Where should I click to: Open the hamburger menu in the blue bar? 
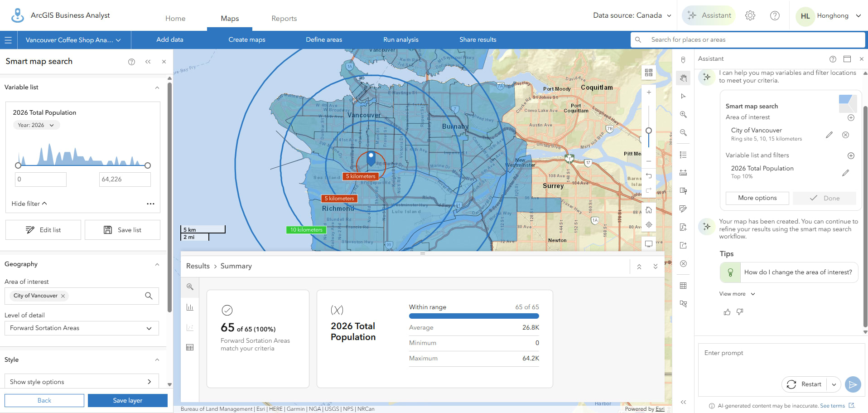(8, 40)
